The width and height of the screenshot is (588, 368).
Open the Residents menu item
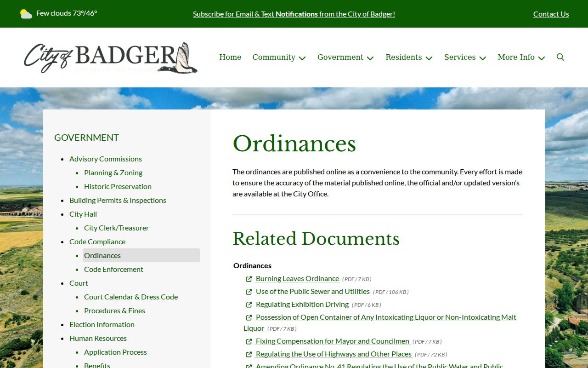click(404, 57)
